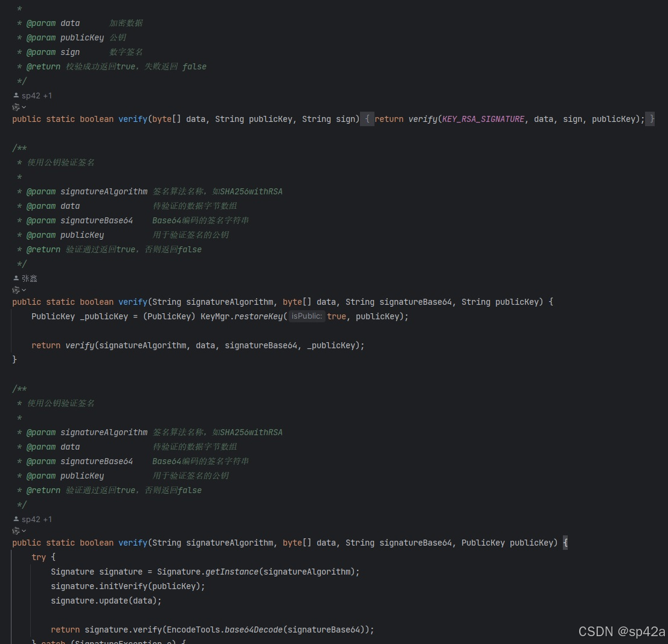This screenshot has width=668, height=644.
Task: Click the author icon beside 张鑫
Action: point(16,278)
